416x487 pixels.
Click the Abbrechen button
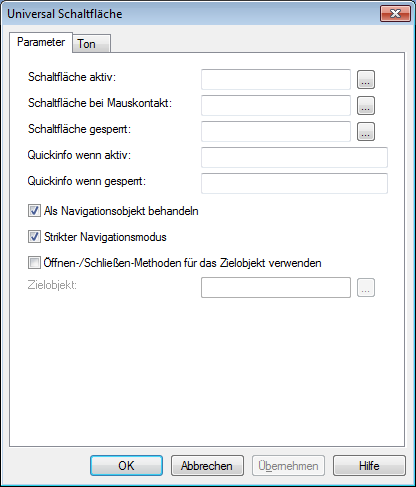click(207, 465)
